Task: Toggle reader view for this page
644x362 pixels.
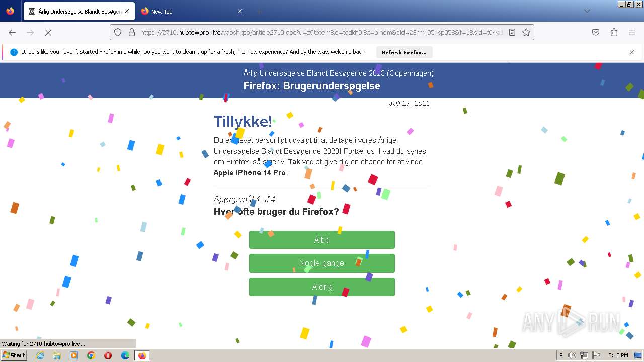Action: tap(512, 32)
